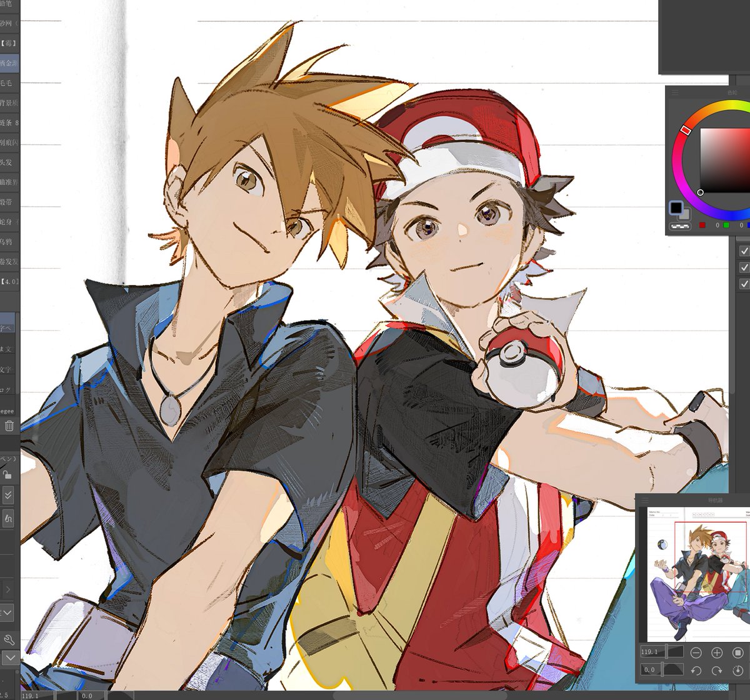The width and height of the screenshot is (750, 700).
Task: Select the 卷发发 brush
Action: click(9, 261)
